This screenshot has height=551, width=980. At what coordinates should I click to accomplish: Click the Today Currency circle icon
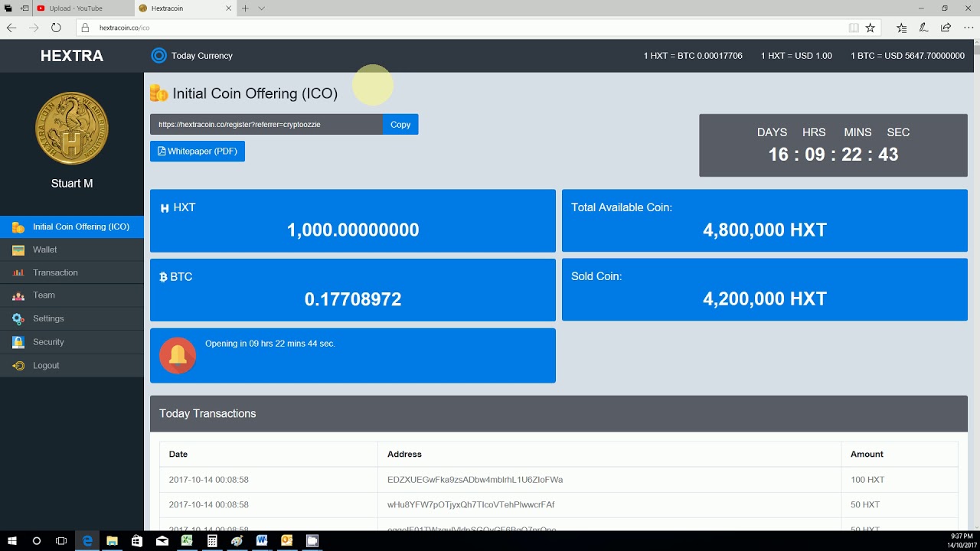coord(158,55)
